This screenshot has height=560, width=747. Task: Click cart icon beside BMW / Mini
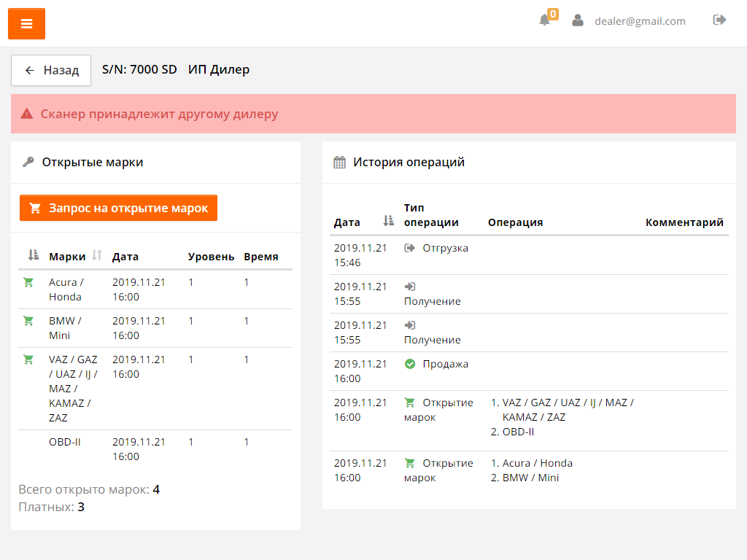[28, 321]
